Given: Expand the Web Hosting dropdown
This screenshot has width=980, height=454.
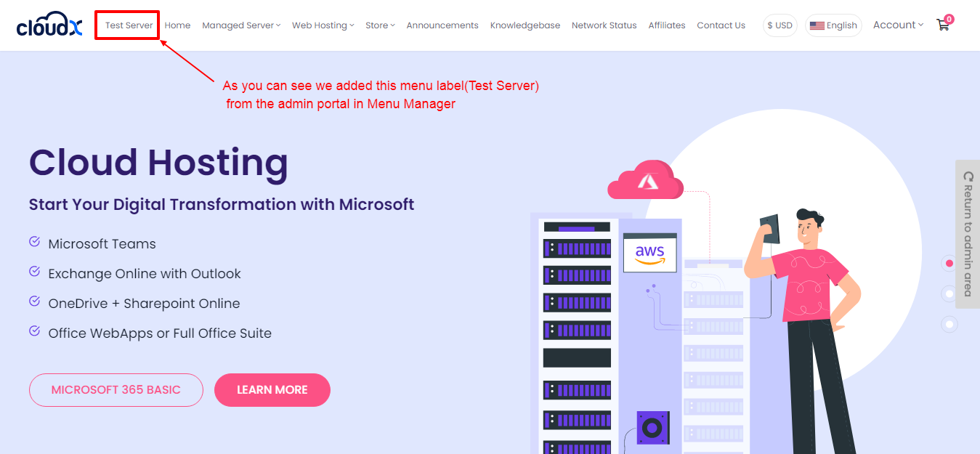Looking at the screenshot, I should point(323,25).
